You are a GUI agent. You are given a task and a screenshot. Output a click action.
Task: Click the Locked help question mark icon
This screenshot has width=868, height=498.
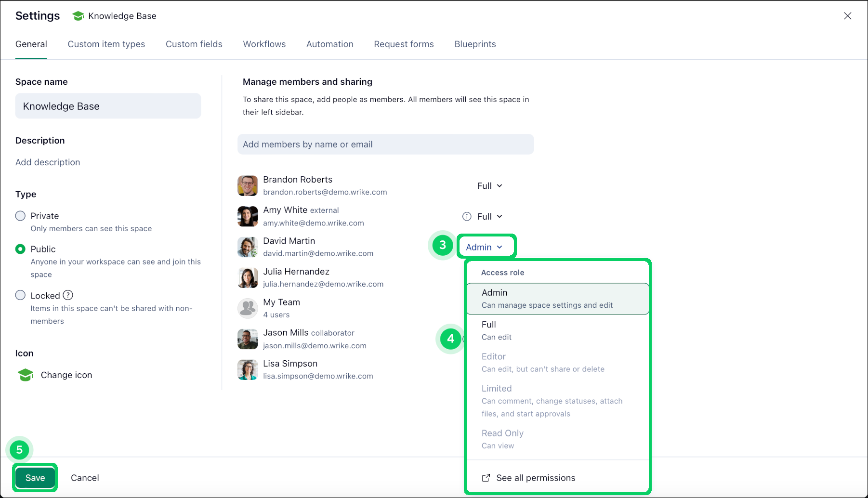tap(68, 295)
